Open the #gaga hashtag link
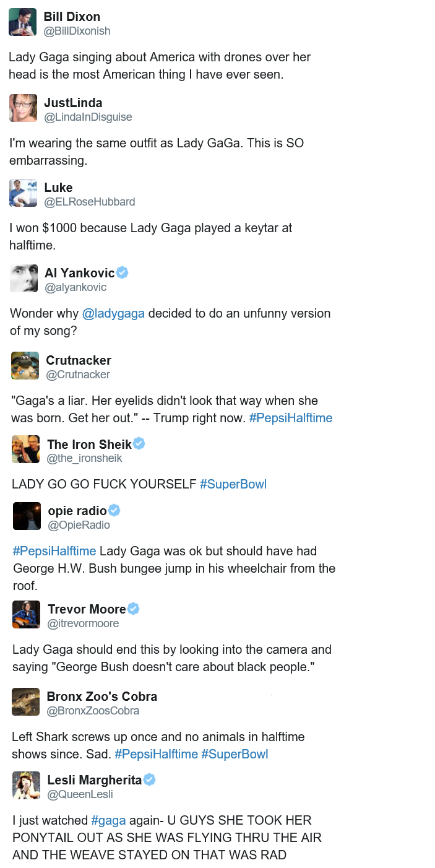The image size is (435, 868). pyautogui.click(x=108, y=820)
